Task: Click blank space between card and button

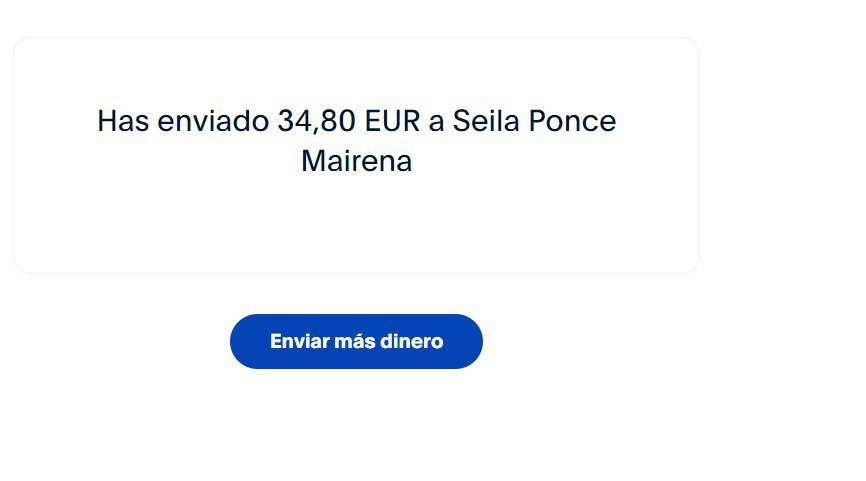Action: [x=356, y=294]
